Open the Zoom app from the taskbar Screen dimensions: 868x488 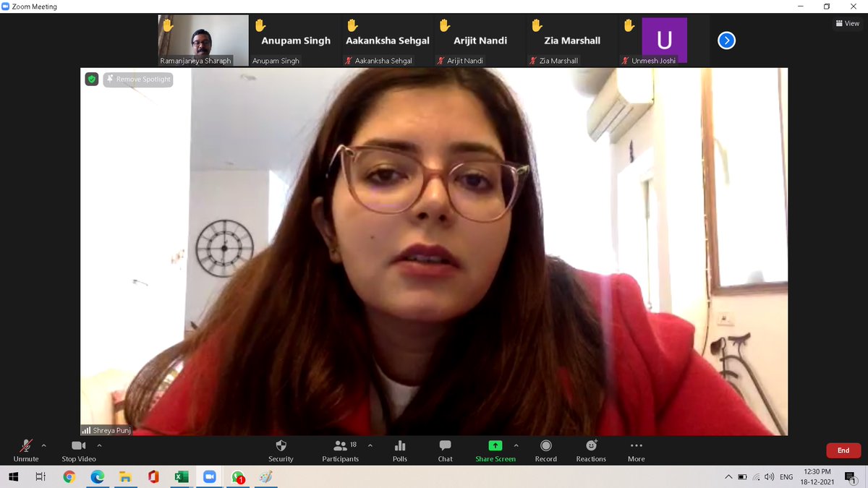pos(210,477)
